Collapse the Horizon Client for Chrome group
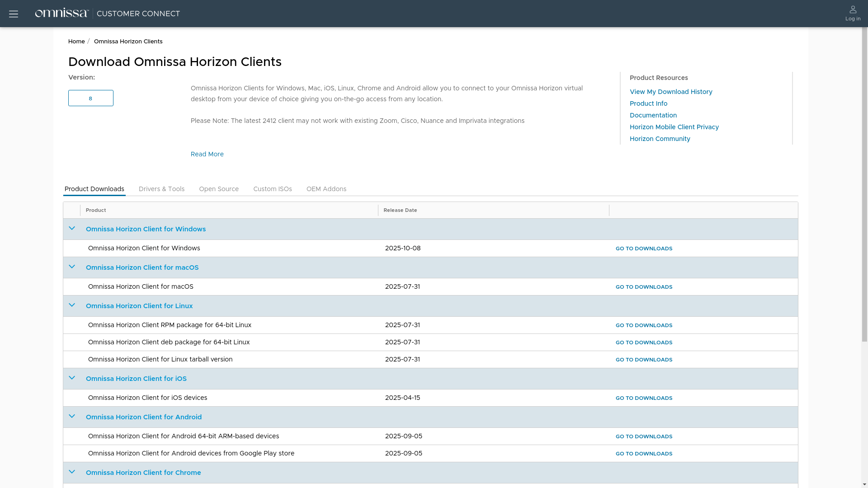Viewport: 868px width, 488px height. point(72,472)
